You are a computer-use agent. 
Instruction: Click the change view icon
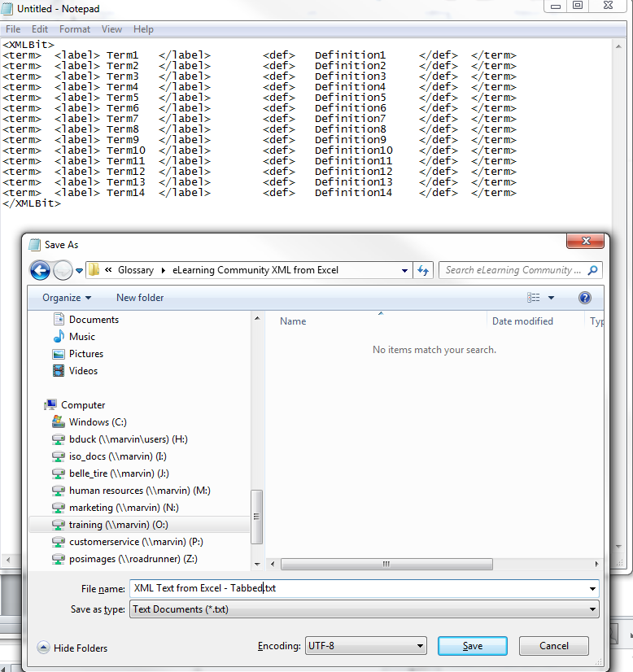pos(534,298)
